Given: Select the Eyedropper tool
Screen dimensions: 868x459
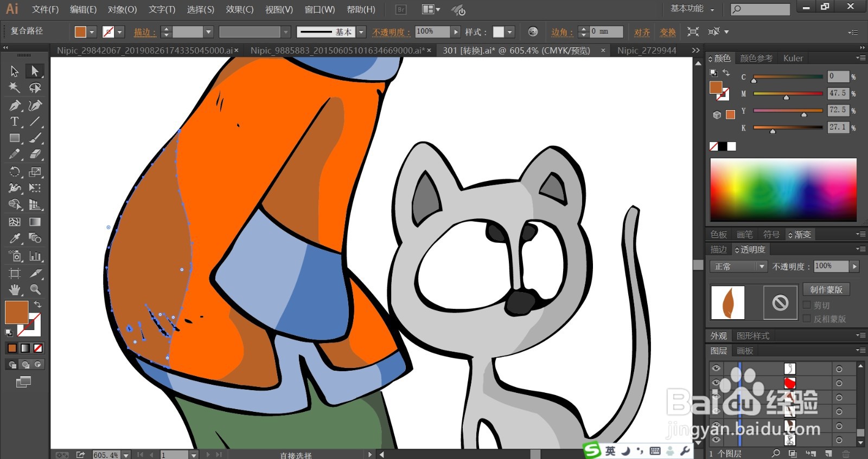Looking at the screenshot, I should coord(15,238).
